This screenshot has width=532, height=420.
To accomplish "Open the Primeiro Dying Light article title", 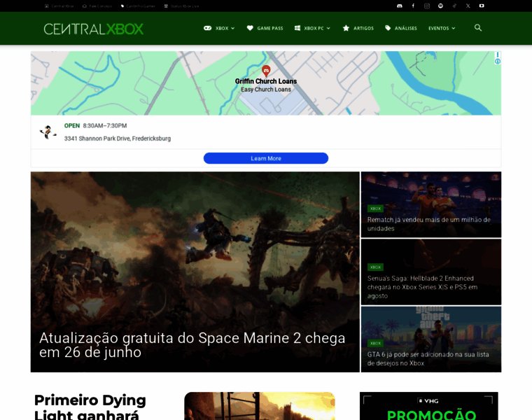I will point(90,407).
